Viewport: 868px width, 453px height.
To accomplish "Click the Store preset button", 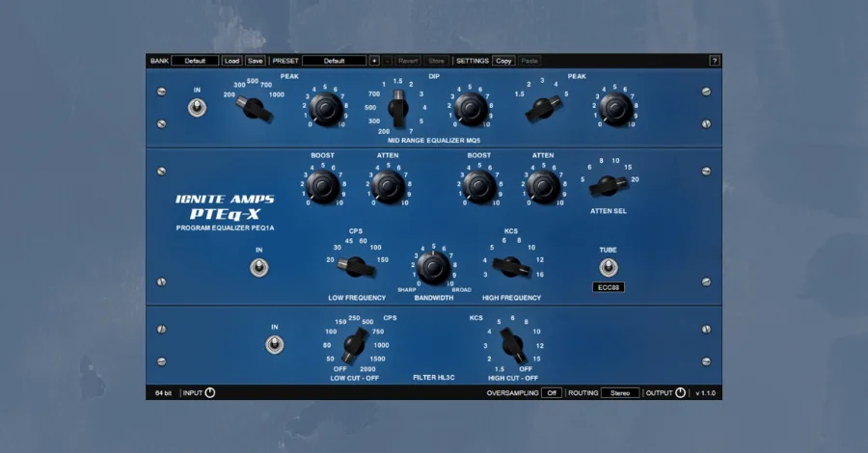I will pyautogui.click(x=436, y=61).
